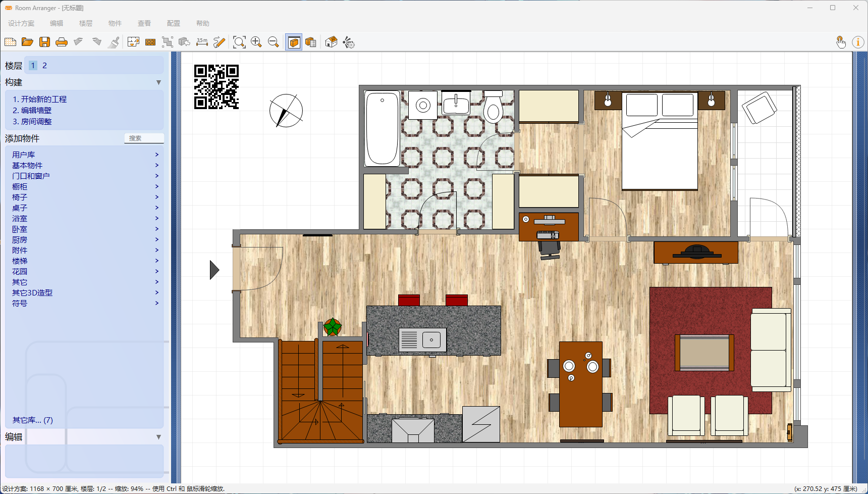Zoom in on the floor plan
The width and height of the screenshot is (868, 494).
256,42
